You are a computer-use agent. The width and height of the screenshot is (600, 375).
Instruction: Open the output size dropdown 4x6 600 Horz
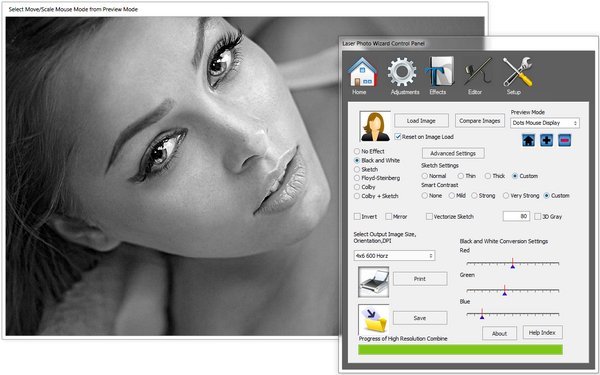coord(395,255)
